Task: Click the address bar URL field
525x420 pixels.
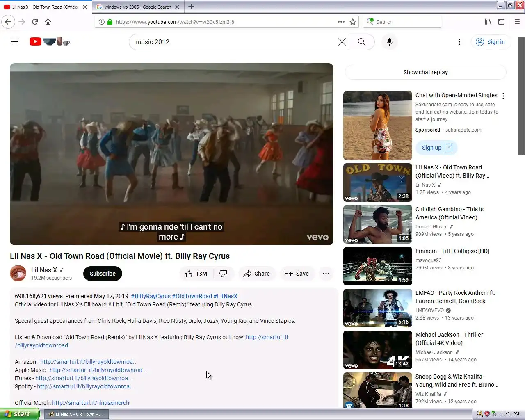Action: pyautogui.click(x=226, y=22)
